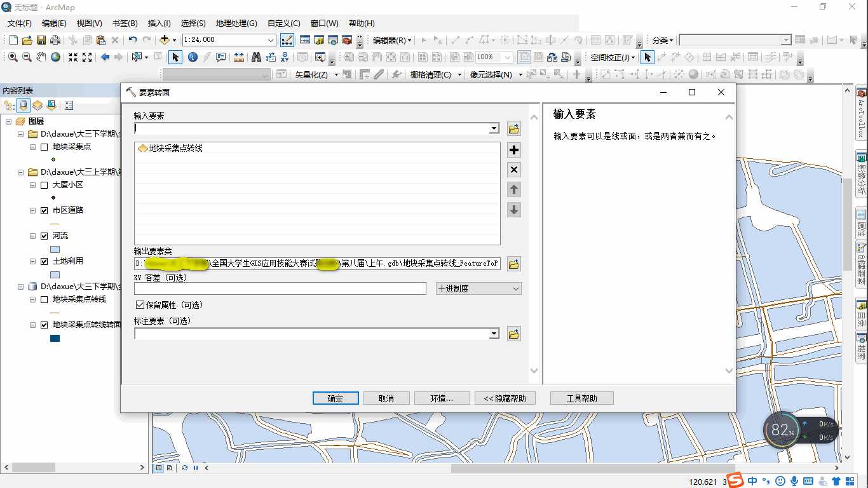
Task: Uncheck the 市区道路 layer
Action: coord(44,210)
